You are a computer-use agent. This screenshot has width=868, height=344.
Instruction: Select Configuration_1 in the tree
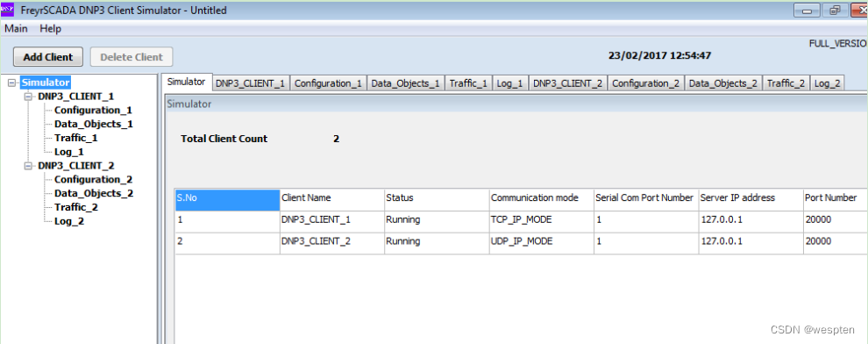(x=93, y=111)
